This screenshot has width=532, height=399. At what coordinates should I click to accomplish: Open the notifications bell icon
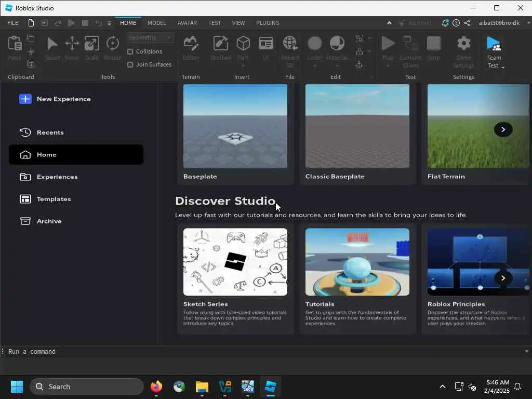click(445, 23)
